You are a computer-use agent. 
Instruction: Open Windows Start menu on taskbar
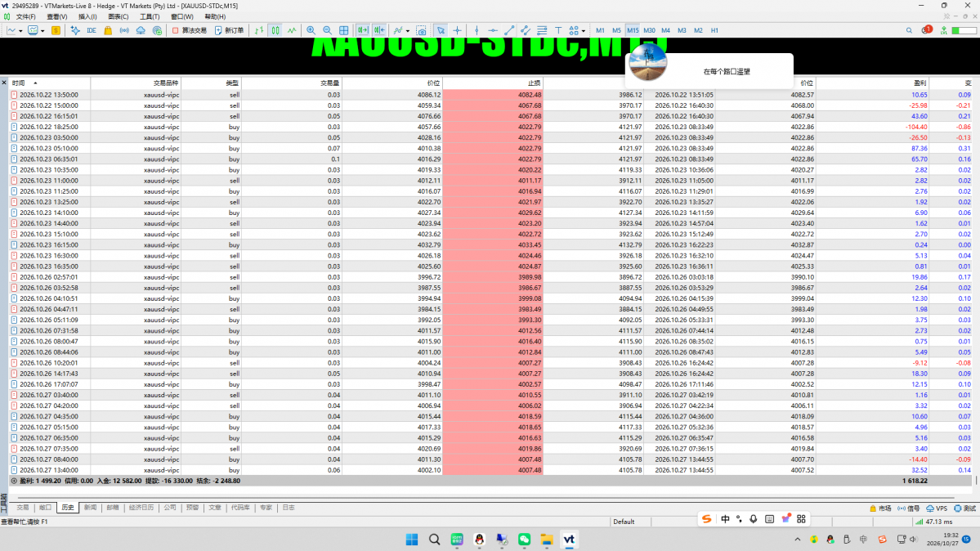(412, 539)
